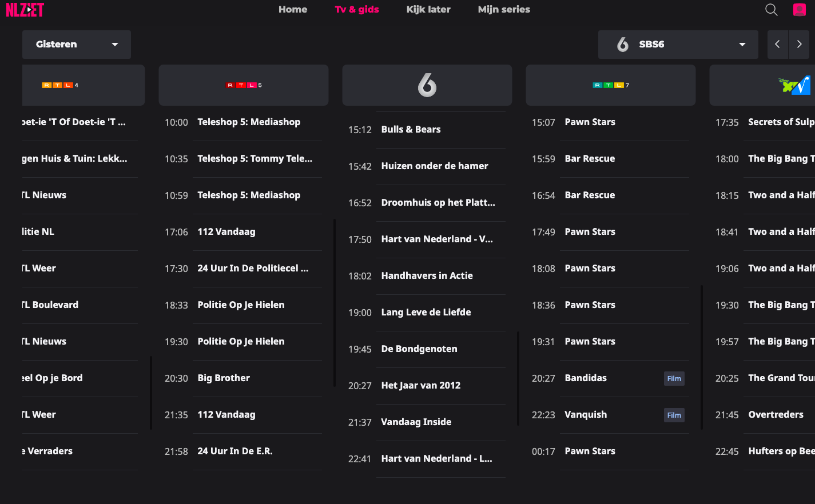Go to previous channels with left arrow
This screenshot has width=815, height=504.
(x=777, y=44)
